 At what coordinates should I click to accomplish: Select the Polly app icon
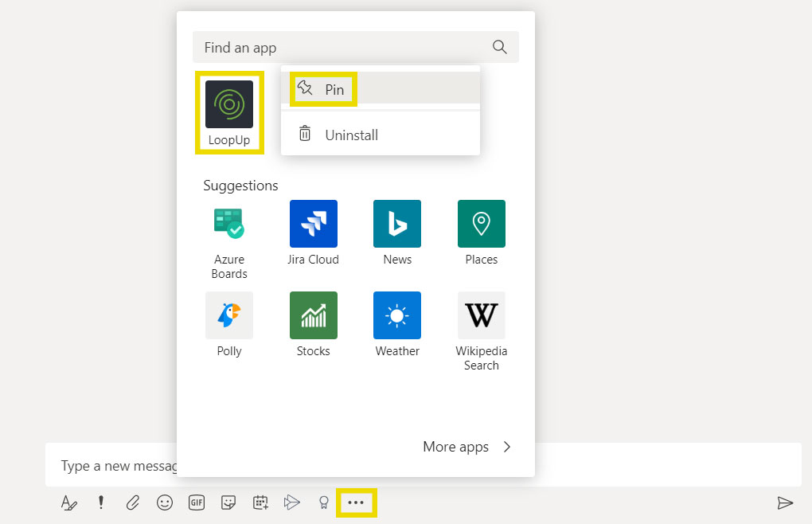click(x=229, y=315)
